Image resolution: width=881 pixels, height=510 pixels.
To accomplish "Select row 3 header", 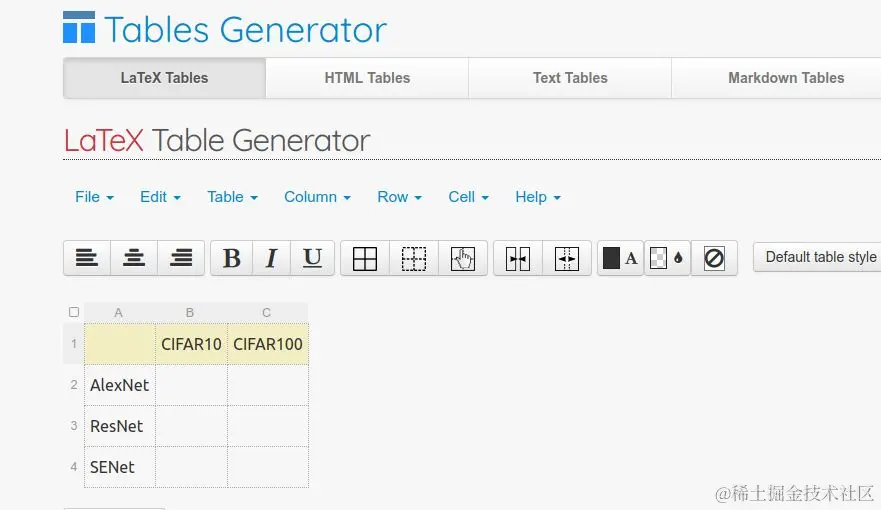I will click(74, 426).
